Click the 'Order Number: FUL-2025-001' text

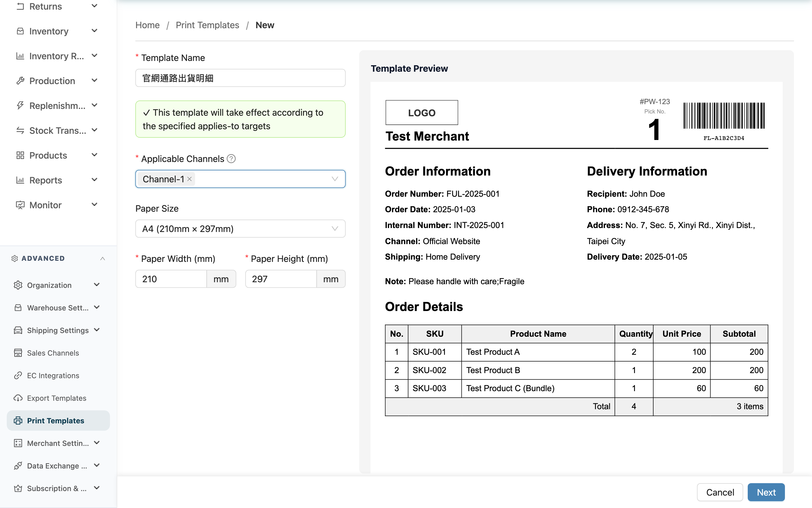point(442,194)
